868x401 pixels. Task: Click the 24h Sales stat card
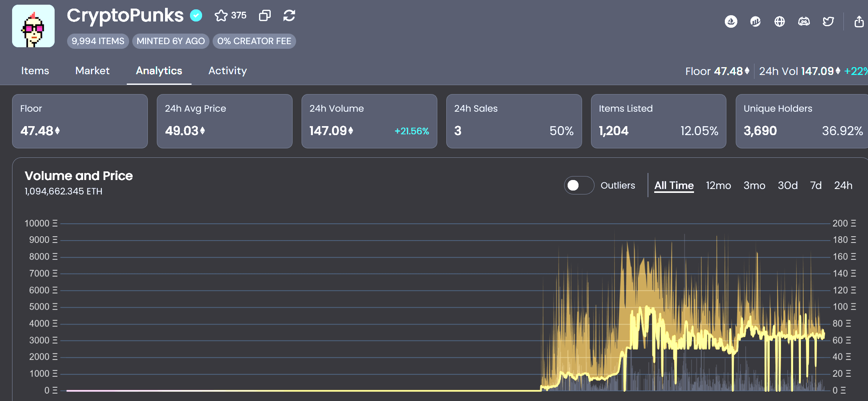point(514,121)
